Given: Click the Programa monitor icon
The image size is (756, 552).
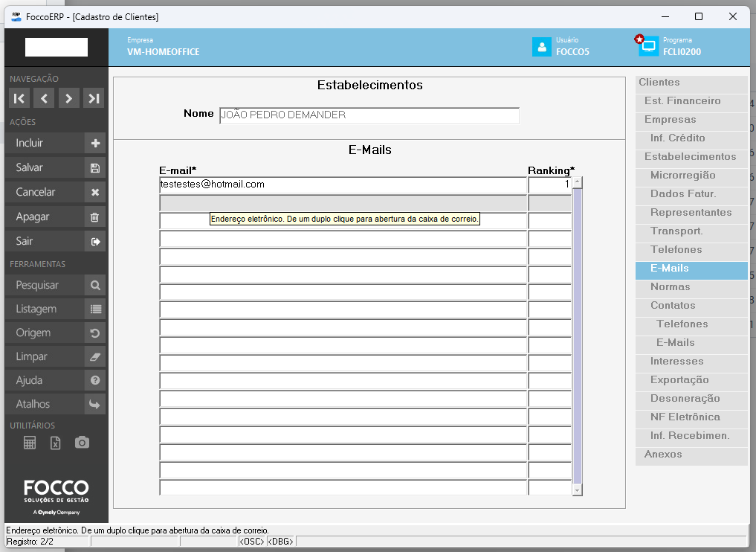Looking at the screenshot, I should pos(648,47).
